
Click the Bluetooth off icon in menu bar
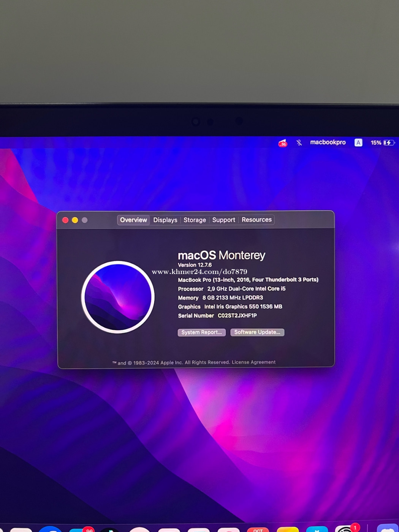pos(299,143)
